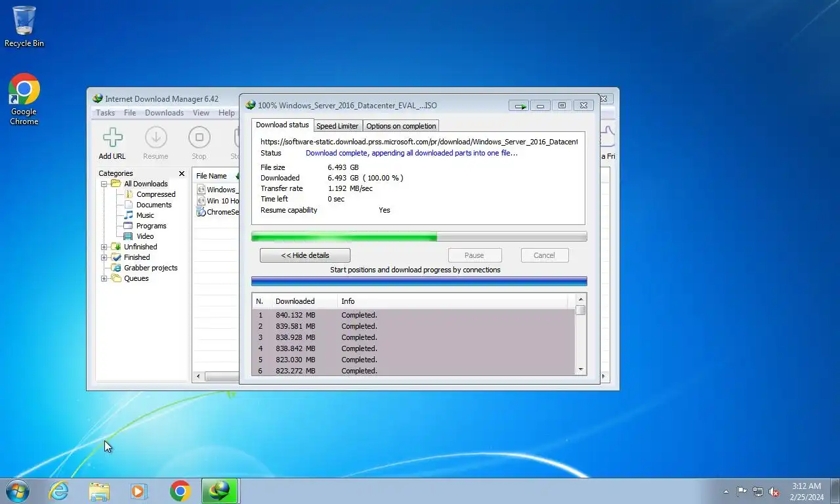The height and width of the screenshot is (504, 840).
Task: Click the Resume toolbar icon in IDM
Action: tap(156, 138)
